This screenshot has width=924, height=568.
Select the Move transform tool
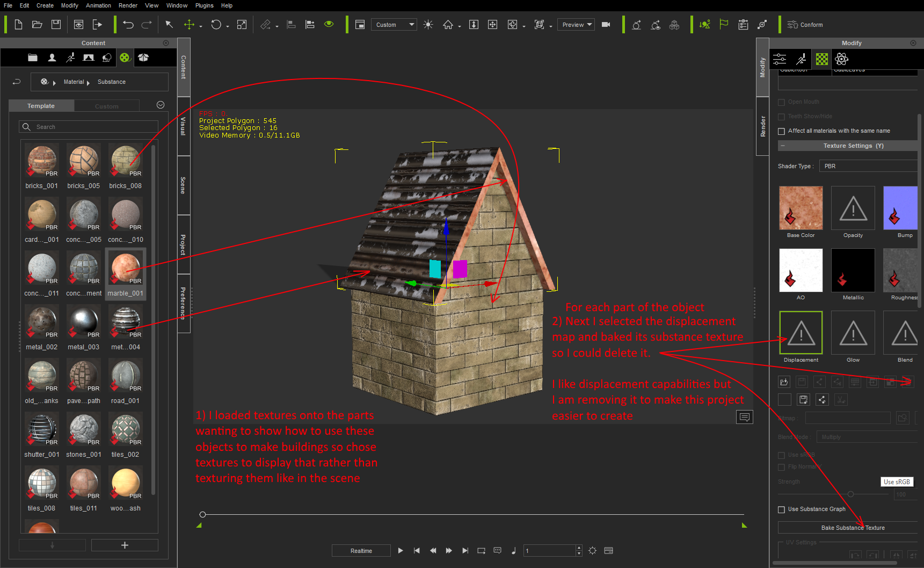(189, 25)
